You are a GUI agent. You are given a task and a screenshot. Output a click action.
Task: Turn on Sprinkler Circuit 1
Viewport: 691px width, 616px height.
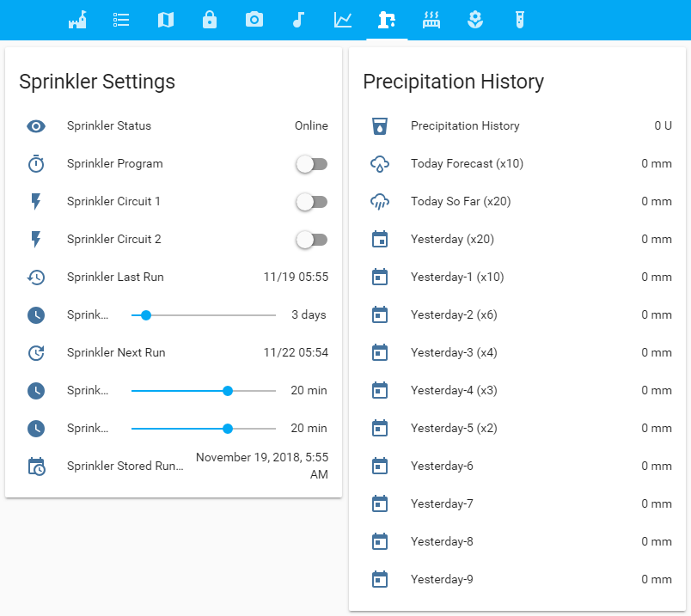tap(312, 201)
